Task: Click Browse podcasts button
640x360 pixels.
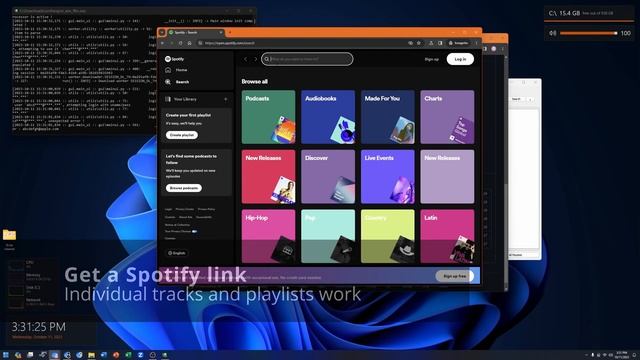Action: tap(184, 188)
